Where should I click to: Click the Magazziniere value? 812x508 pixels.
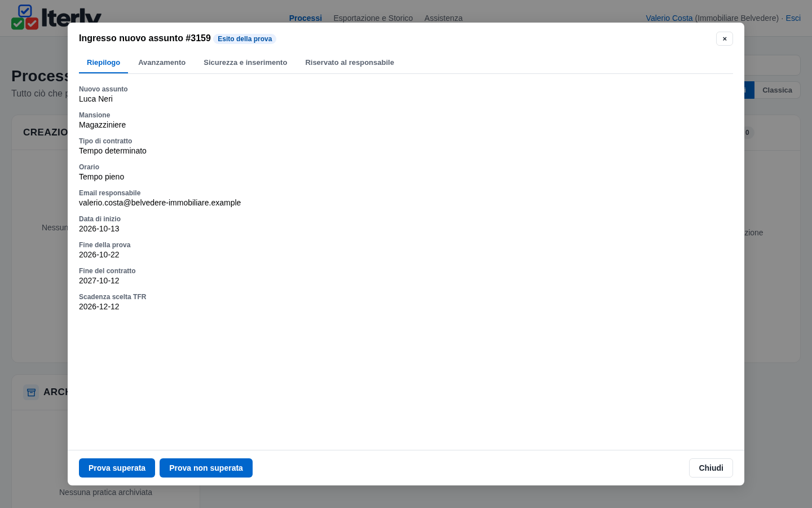[102, 125]
